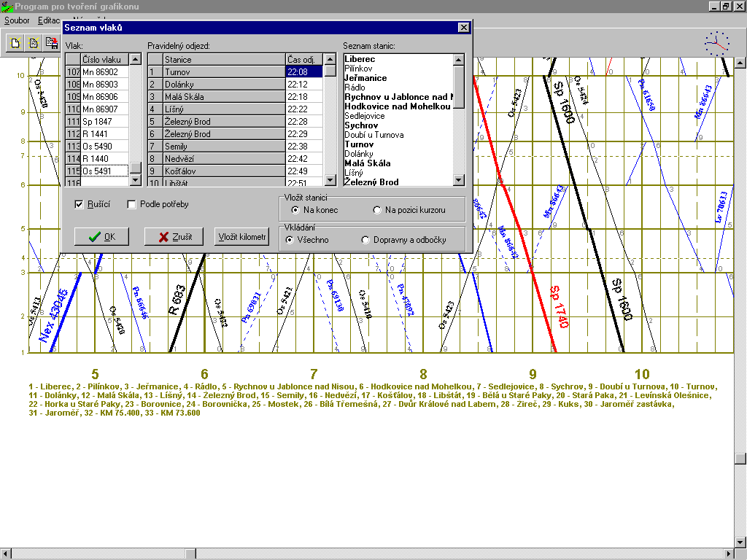The width and height of the screenshot is (747, 560).
Task: Click the Os 5491 train cell
Action: pyautogui.click(x=105, y=171)
